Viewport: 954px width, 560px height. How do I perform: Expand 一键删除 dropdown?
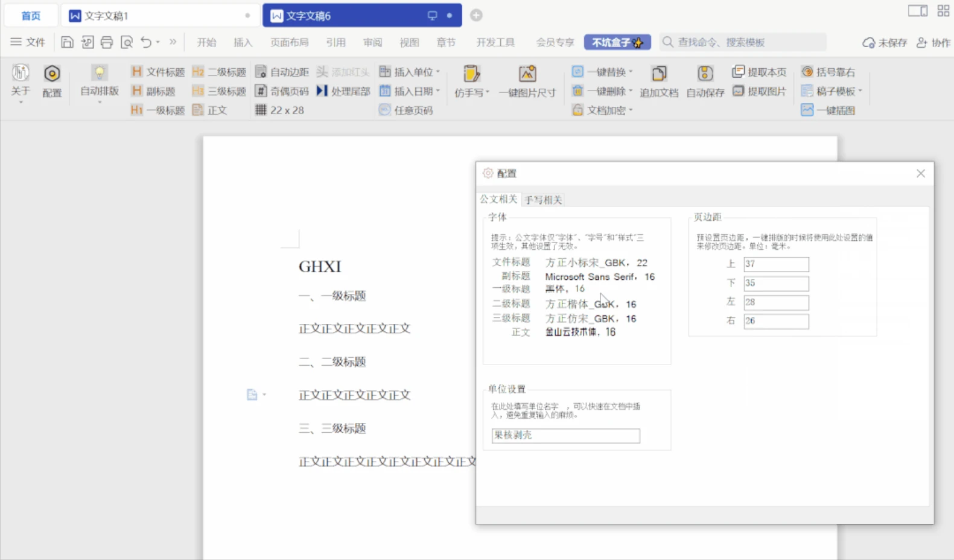[631, 91]
